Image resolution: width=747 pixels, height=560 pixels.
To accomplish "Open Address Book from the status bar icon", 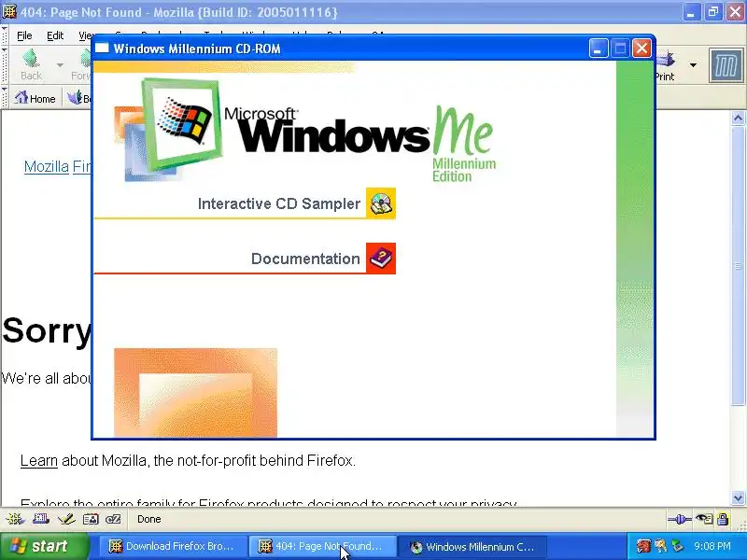I will (91, 519).
